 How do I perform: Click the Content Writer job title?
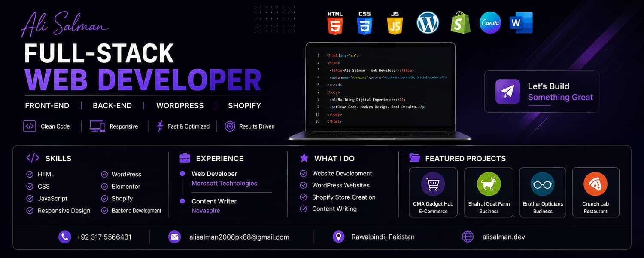pyautogui.click(x=214, y=201)
